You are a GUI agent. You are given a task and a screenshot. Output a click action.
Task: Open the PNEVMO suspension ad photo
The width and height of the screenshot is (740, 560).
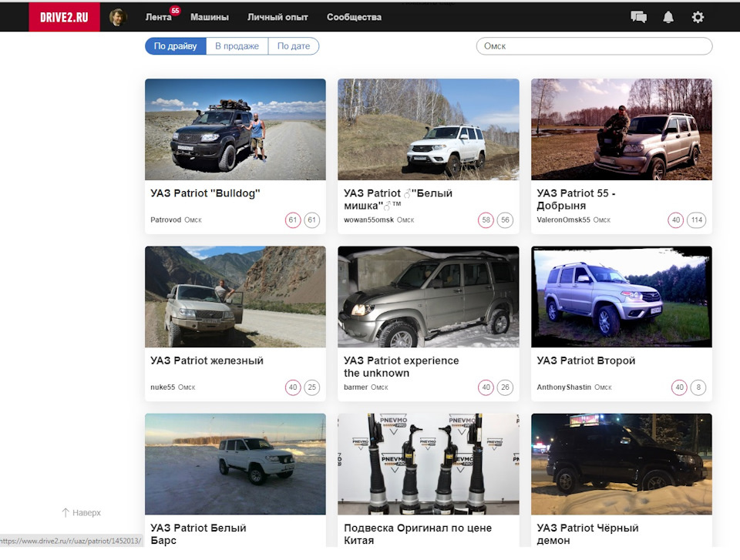tap(429, 464)
